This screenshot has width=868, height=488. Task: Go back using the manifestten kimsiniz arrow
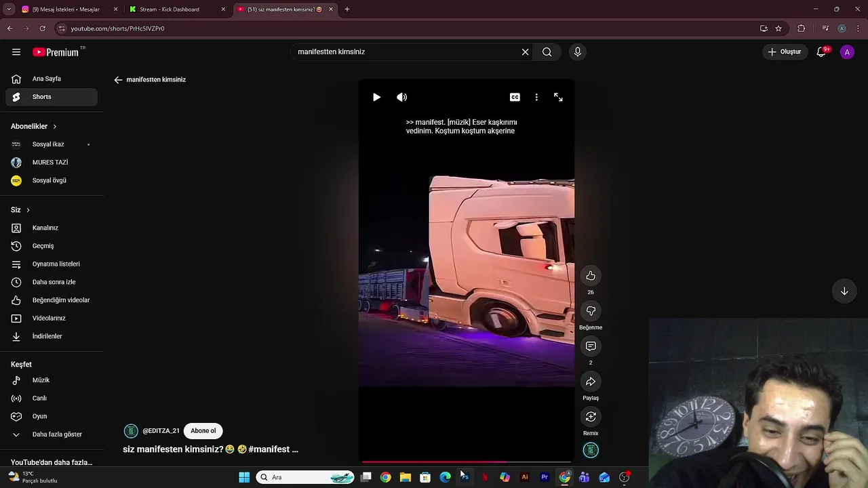pos(118,79)
